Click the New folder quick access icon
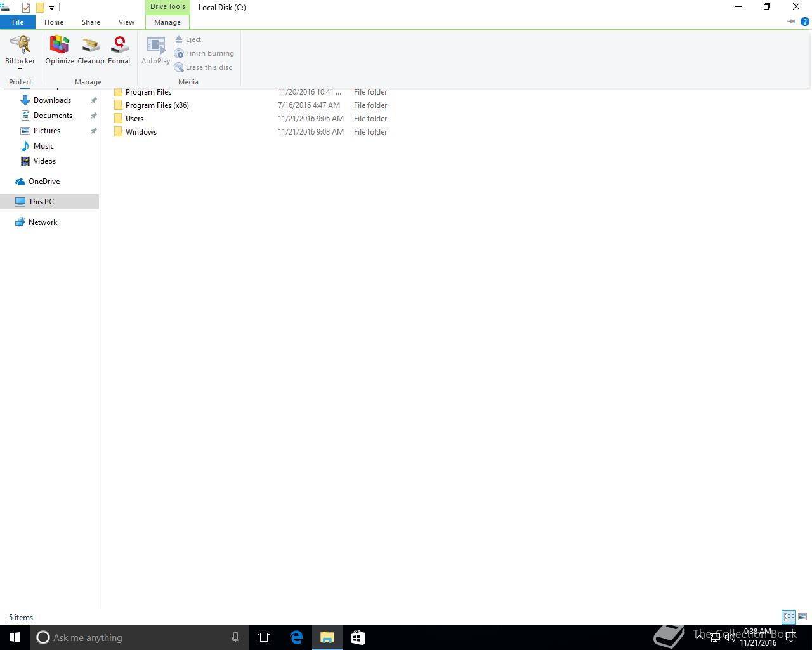812x650 pixels. [40, 8]
